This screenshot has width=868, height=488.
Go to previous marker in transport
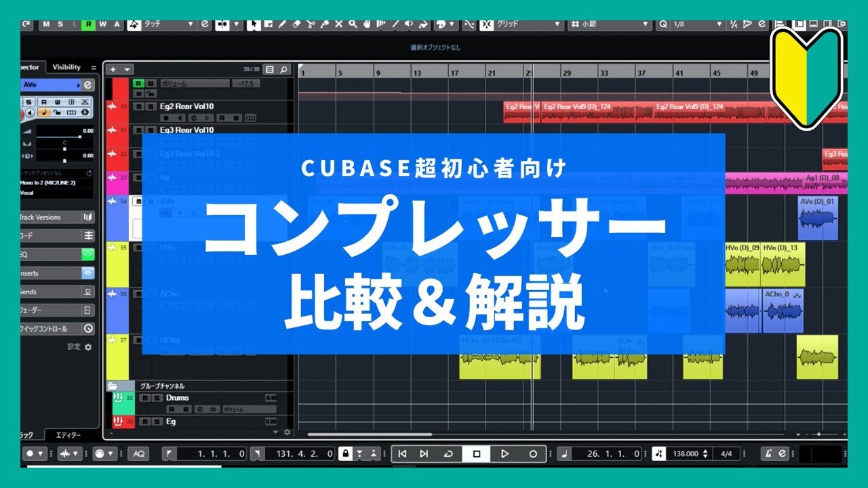[402, 453]
